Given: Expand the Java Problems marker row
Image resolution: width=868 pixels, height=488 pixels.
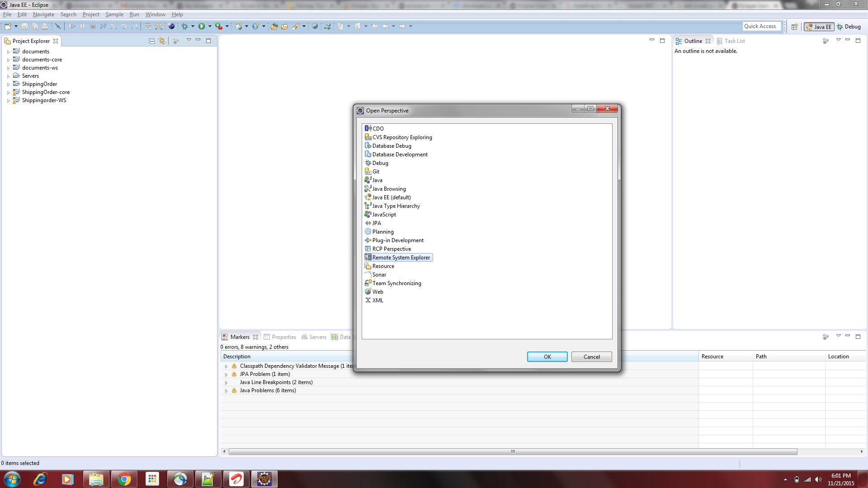Looking at the screenshot, I should pos(226,391).
